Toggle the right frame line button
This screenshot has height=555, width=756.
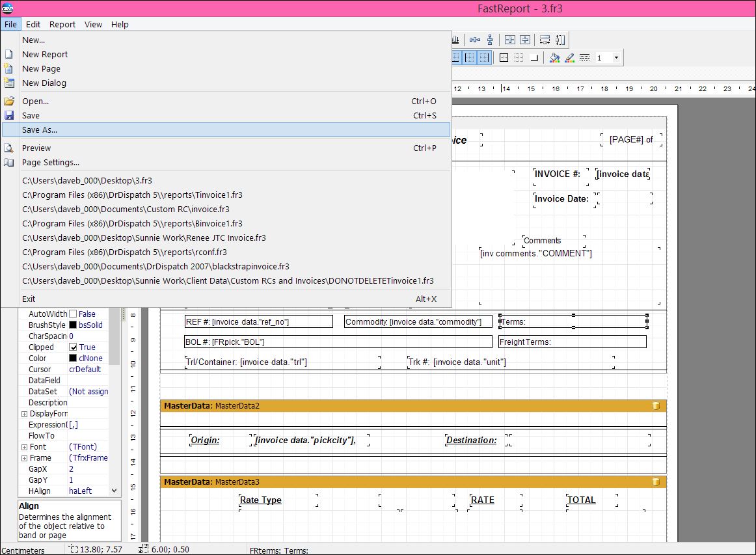[x=484, y=58]
